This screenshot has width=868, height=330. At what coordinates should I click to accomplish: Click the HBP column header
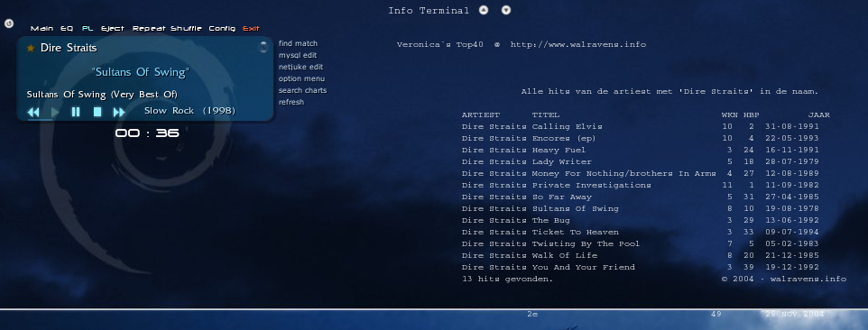click(752, 115)
